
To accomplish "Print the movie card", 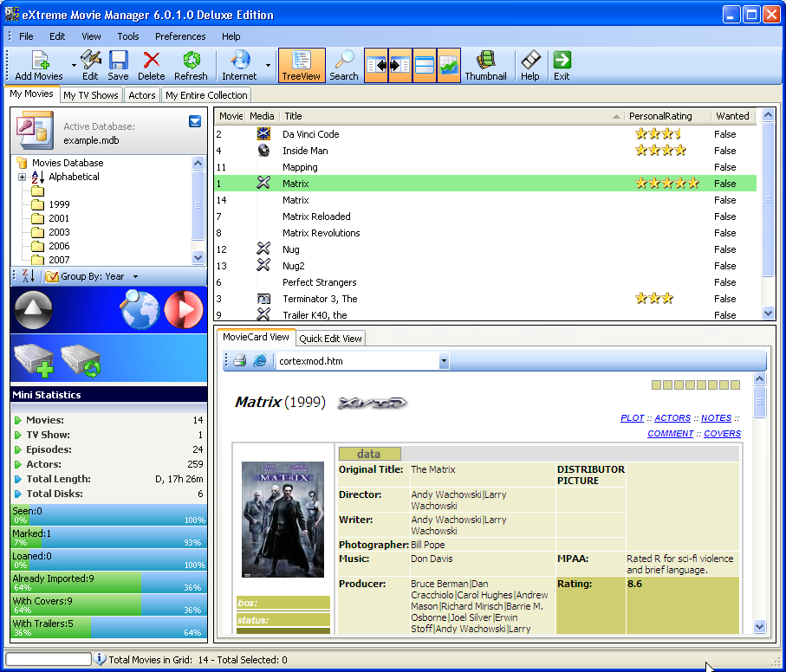I will tap(239, 360).
